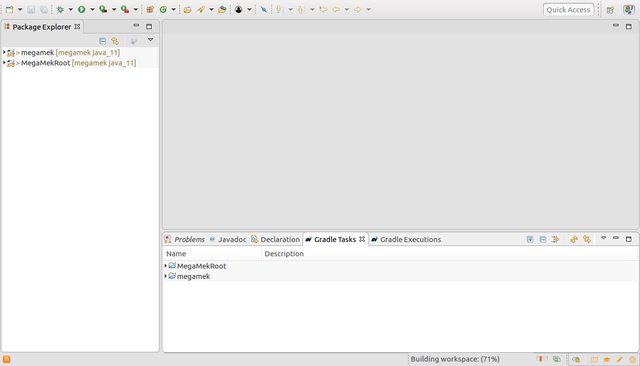This screenshot has height=366, width=640.
Task: Click the Save toolbar icon
Action: [31, 9]
